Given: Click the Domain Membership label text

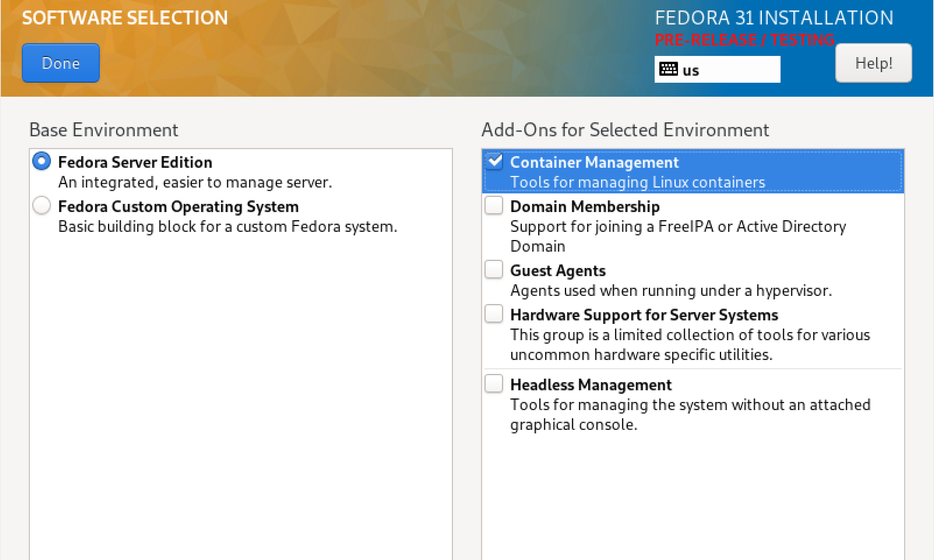Looking at the screenshot, I should click(584, 207).
